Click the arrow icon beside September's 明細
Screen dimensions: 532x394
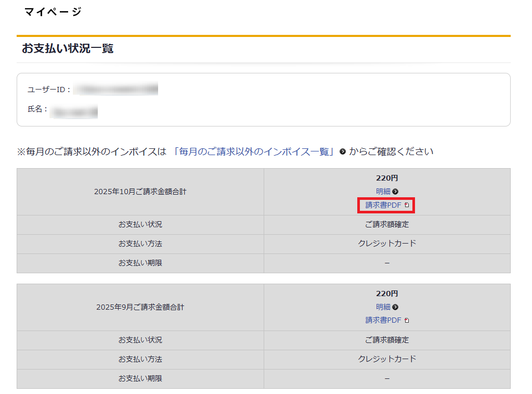coord(395,307)
